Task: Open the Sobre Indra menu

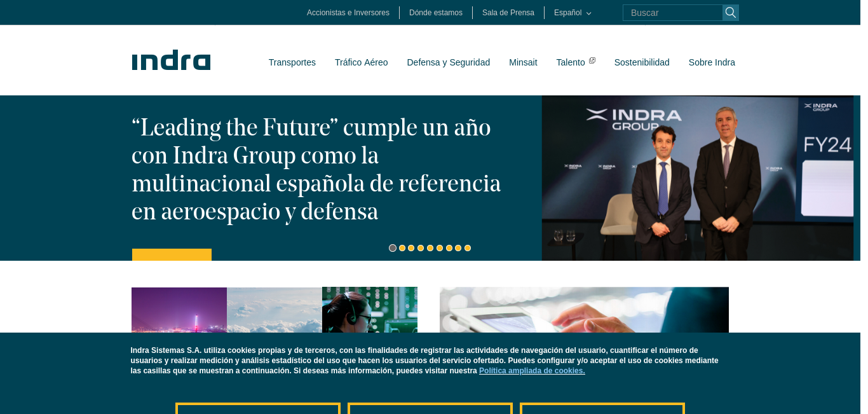Action: click(x=712, y=62)
